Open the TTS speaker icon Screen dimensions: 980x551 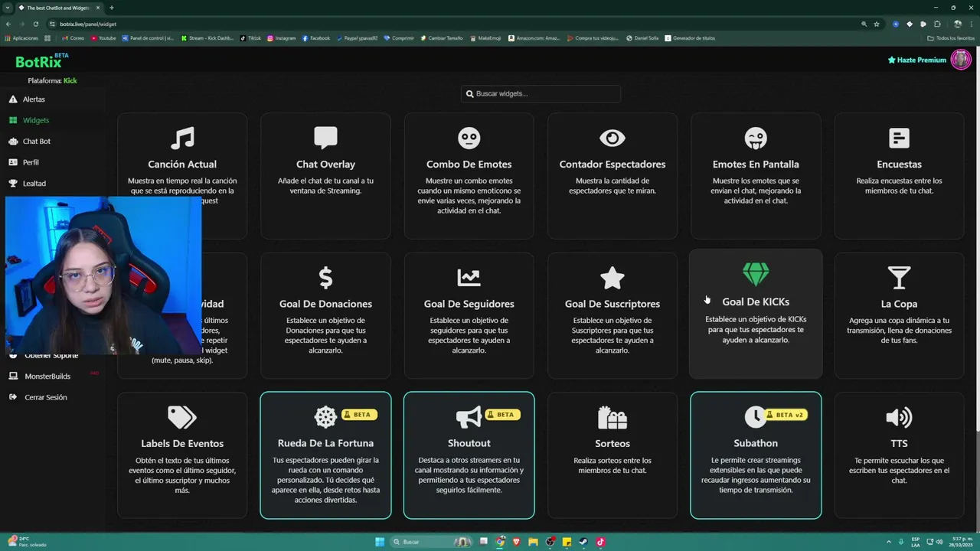[x=899, y=417]
